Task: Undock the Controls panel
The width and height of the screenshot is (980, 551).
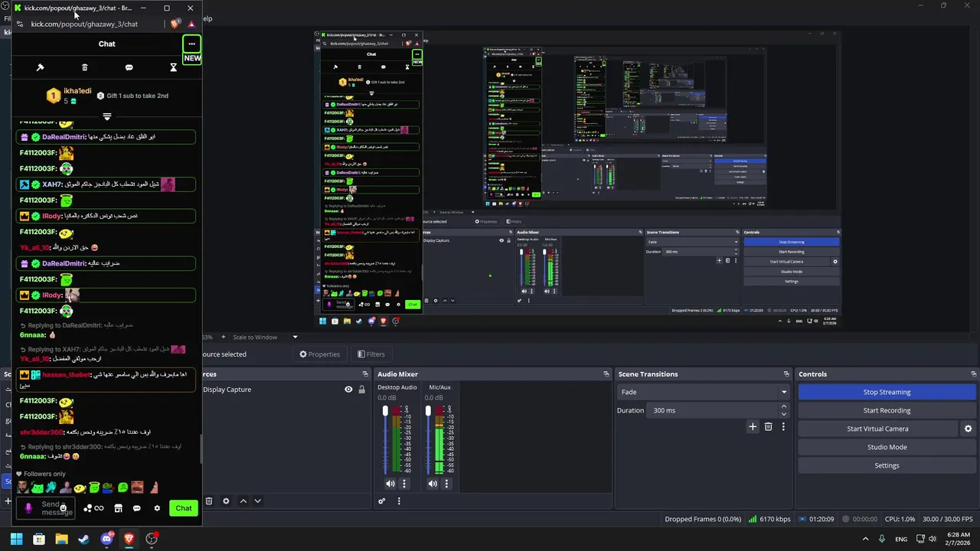Action: click(x=973, y=374)
